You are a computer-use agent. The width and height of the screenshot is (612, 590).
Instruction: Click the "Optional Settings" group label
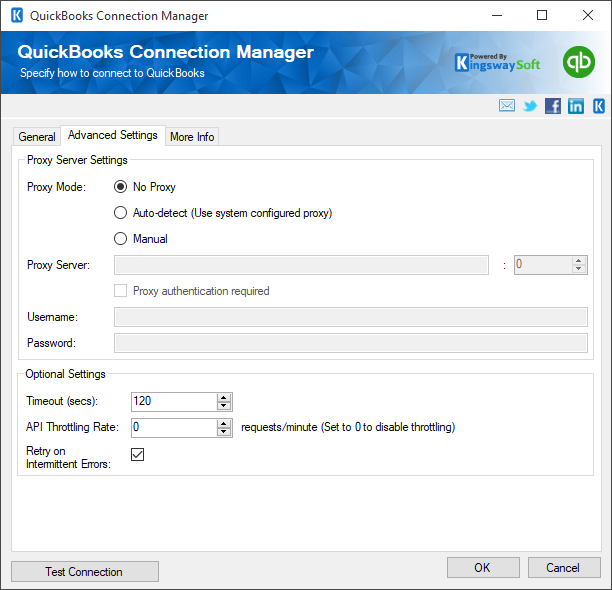pyautogui.click(x=65, y=374)
